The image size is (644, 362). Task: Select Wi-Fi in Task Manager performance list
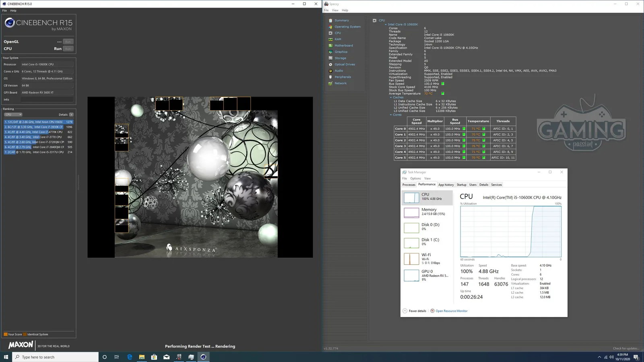tap(427, 259)
